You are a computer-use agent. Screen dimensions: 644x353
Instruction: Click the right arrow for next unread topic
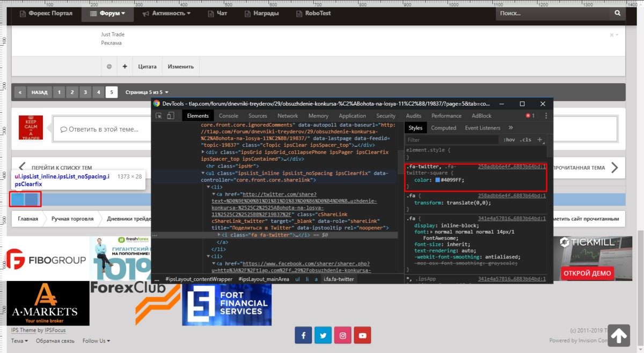pyautogui.click(x=614, y=167)
